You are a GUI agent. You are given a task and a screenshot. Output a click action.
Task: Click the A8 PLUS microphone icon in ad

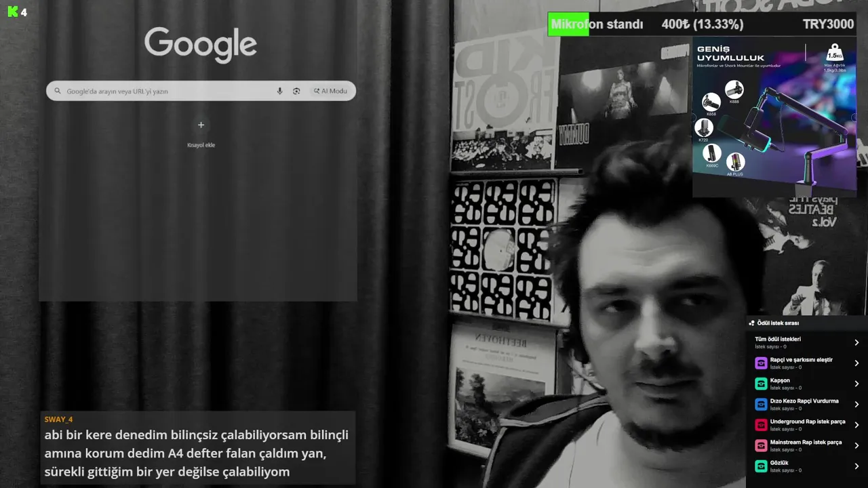[735, 162]
